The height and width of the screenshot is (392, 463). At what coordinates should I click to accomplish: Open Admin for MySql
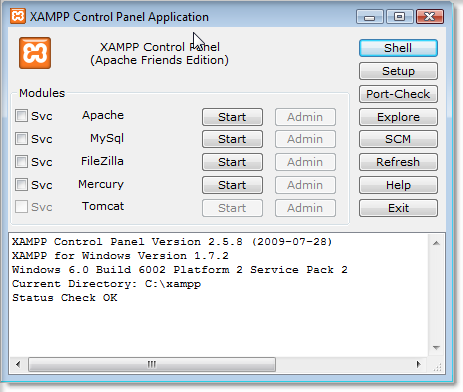(x=305, y=139)
